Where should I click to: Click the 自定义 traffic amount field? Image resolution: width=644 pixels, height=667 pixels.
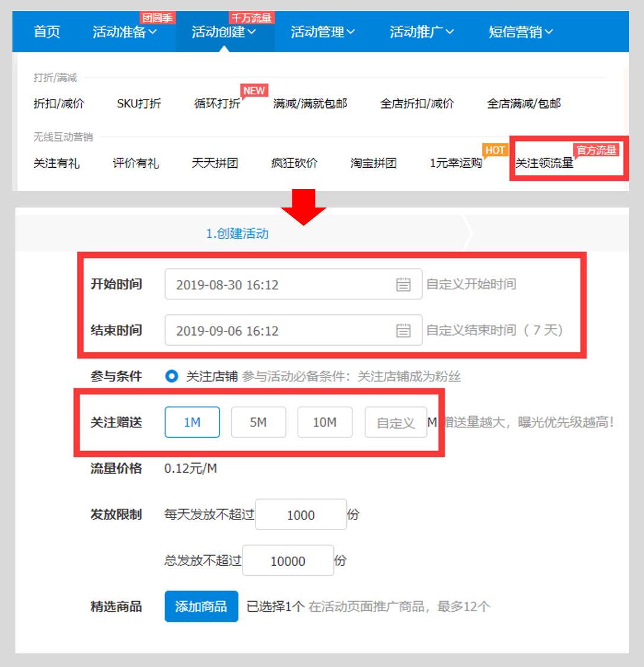click(396, 423)
